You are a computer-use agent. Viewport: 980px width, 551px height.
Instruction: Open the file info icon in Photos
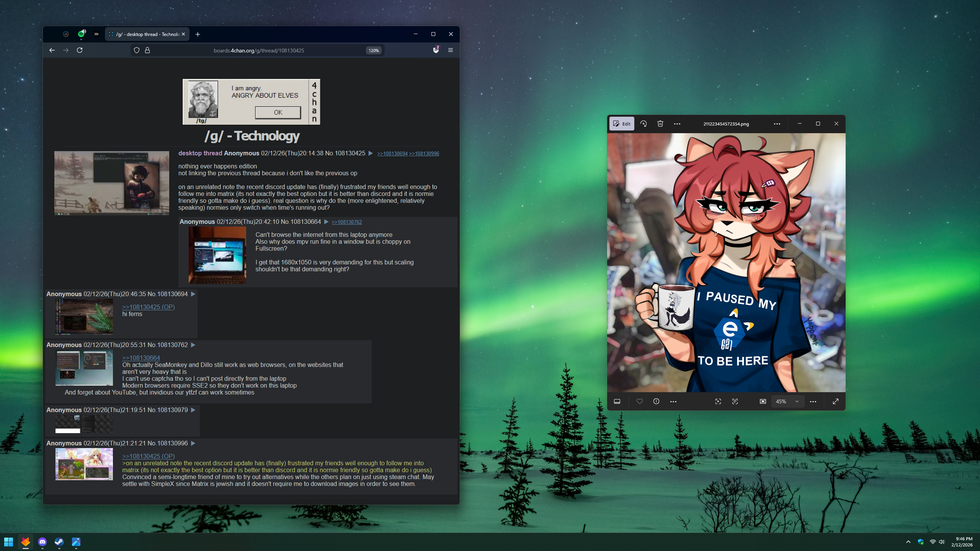(x=656, y=401)
